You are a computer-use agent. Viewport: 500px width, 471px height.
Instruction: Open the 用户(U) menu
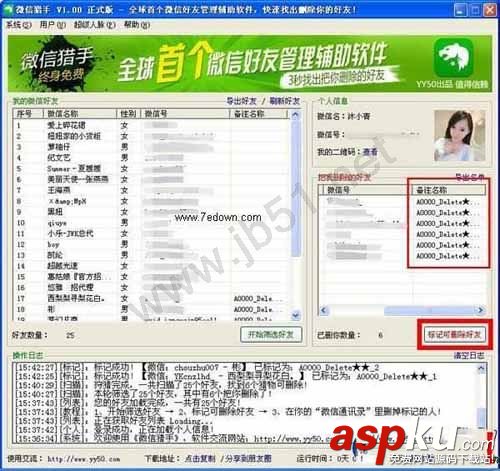coord(52,25)
